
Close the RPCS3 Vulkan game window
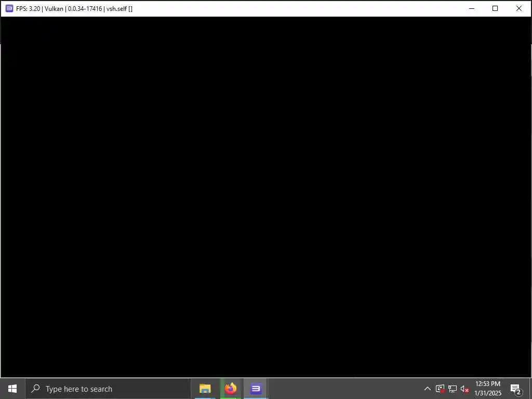(519, 8)
